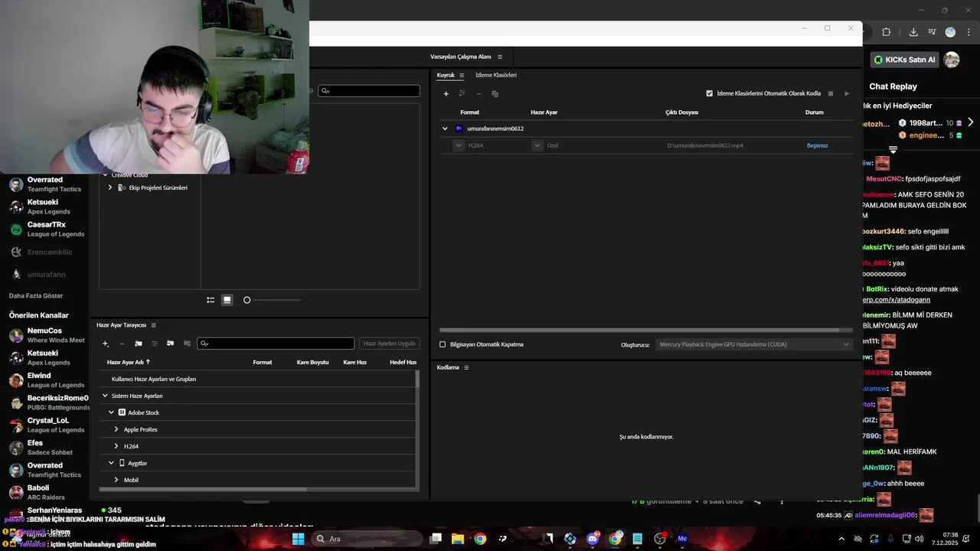Open the Media Encoder taskbar icon
980x551 pixels.
pos(682,539)
